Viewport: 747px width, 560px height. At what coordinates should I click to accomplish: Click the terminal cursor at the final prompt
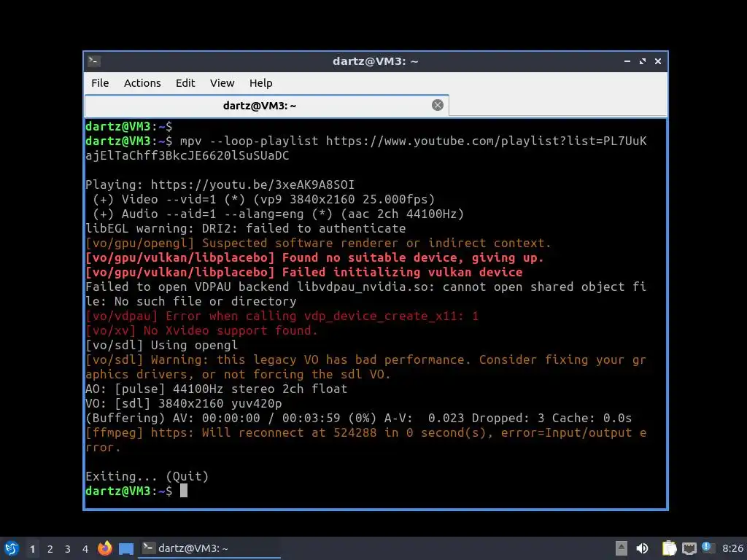click(184, 491)
